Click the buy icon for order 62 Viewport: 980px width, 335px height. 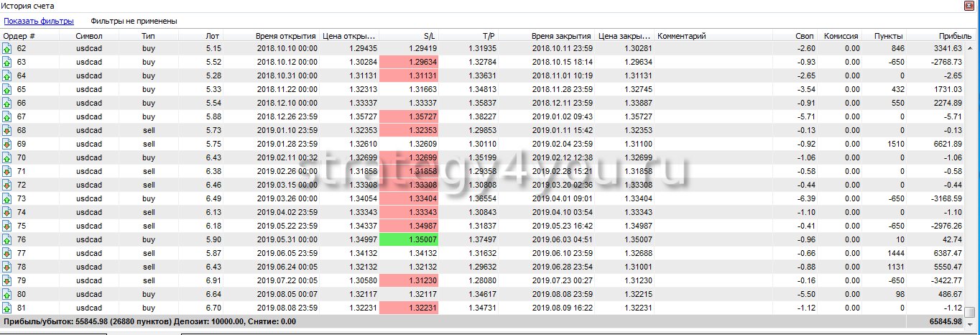tap(7, 48)
